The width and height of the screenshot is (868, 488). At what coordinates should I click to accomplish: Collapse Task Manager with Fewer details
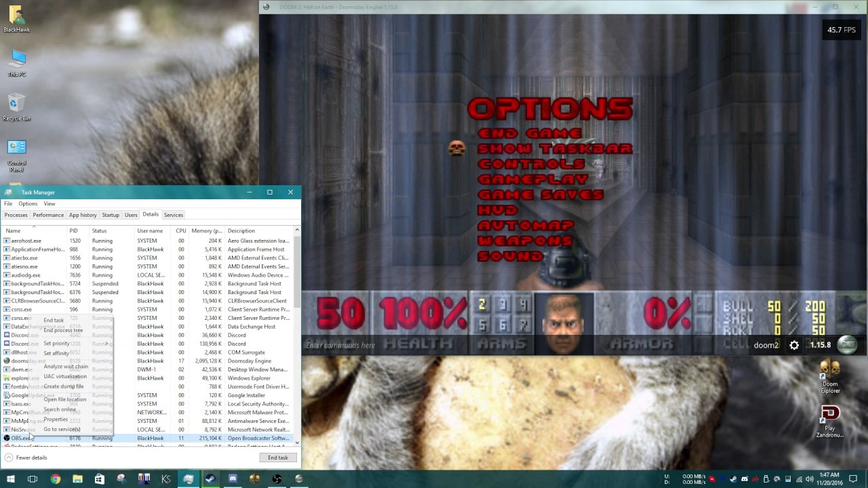tap(26, 457)
